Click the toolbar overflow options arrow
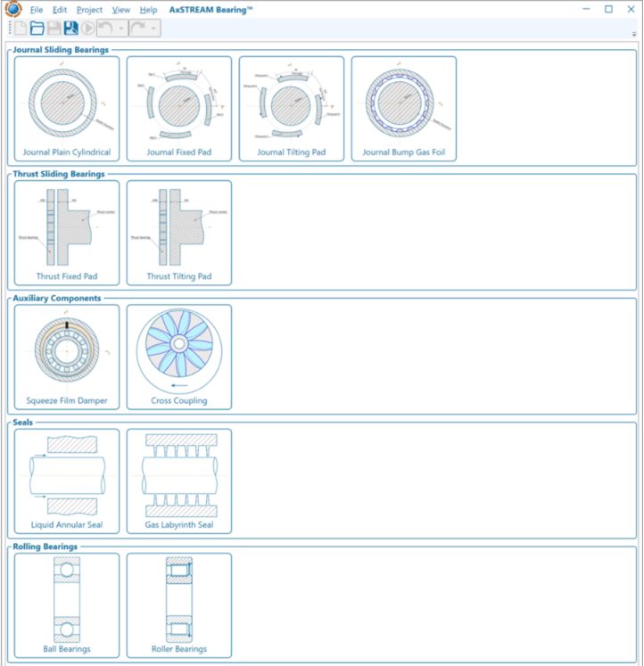 (x=634, y=34)
